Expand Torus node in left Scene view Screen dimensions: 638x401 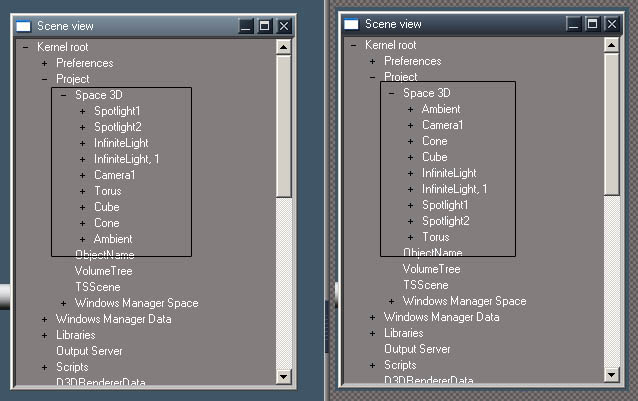tap(83, 191)
